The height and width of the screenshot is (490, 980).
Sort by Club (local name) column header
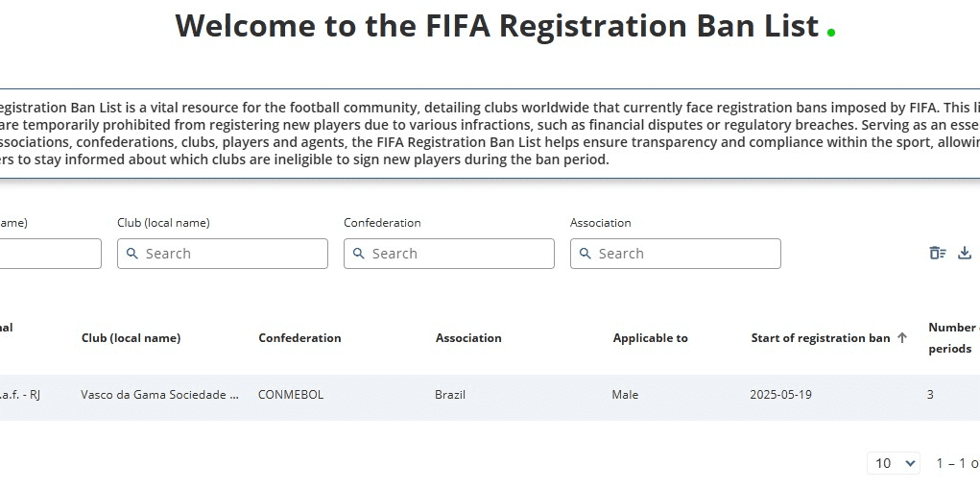tap(131, 338)
